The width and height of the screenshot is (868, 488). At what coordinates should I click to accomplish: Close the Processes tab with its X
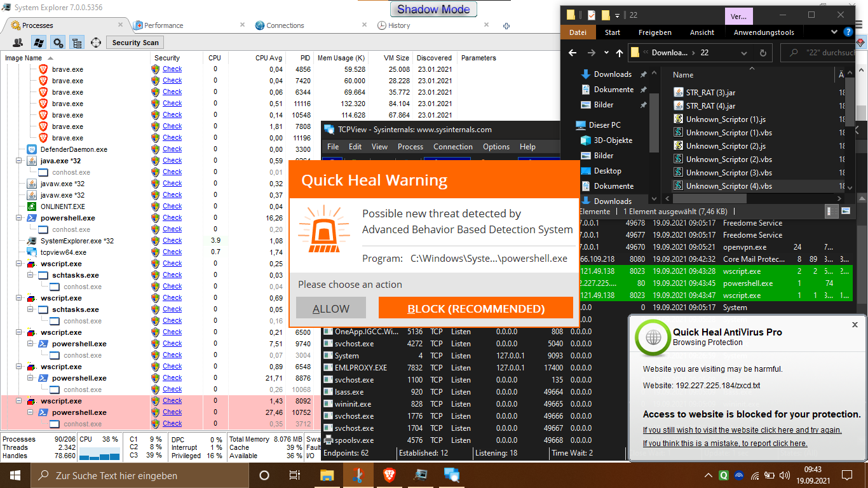click(121, 25)
